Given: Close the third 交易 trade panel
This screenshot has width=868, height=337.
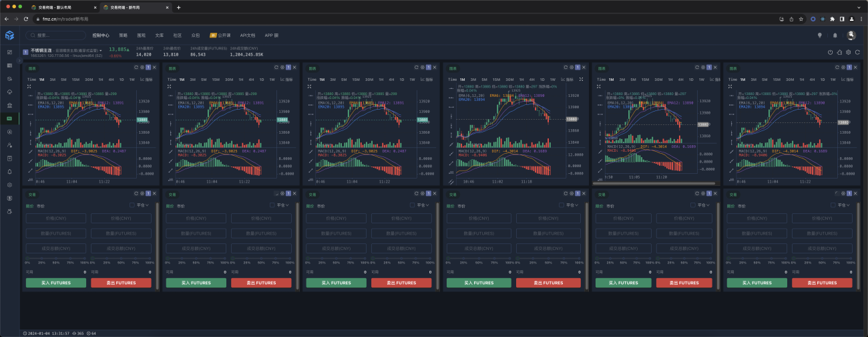Looking at the screenshot, I should click(435, 194).
